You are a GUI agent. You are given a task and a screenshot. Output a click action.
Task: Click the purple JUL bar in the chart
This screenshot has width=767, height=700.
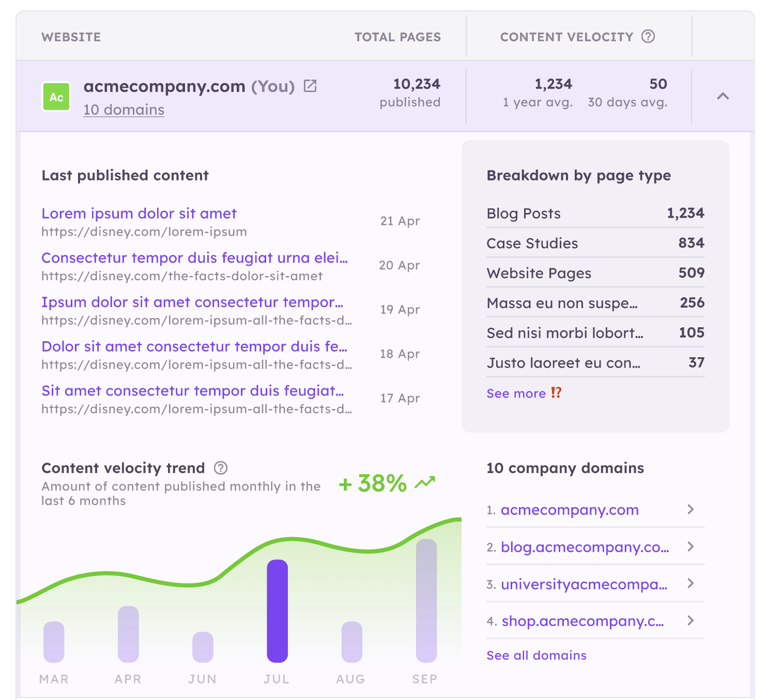[x=277, y=610]
